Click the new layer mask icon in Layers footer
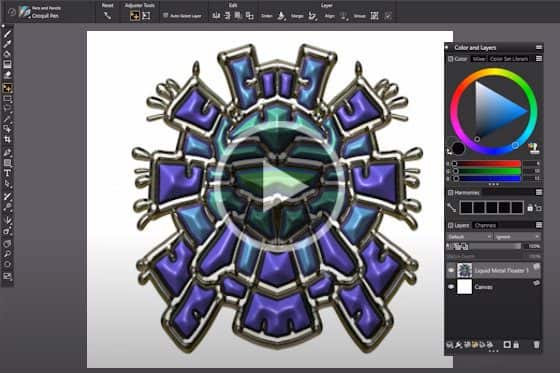 (x=507, y=345)
